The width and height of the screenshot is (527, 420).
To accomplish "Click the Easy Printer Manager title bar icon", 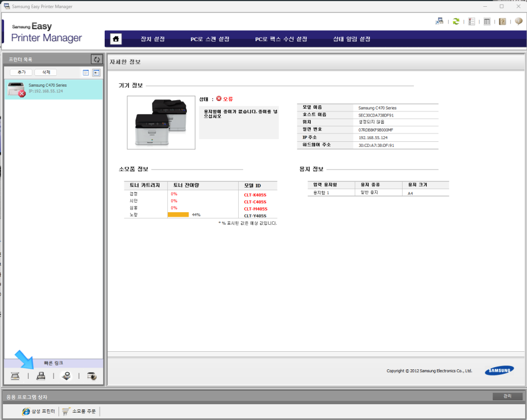I will click(x=7, y=6).
